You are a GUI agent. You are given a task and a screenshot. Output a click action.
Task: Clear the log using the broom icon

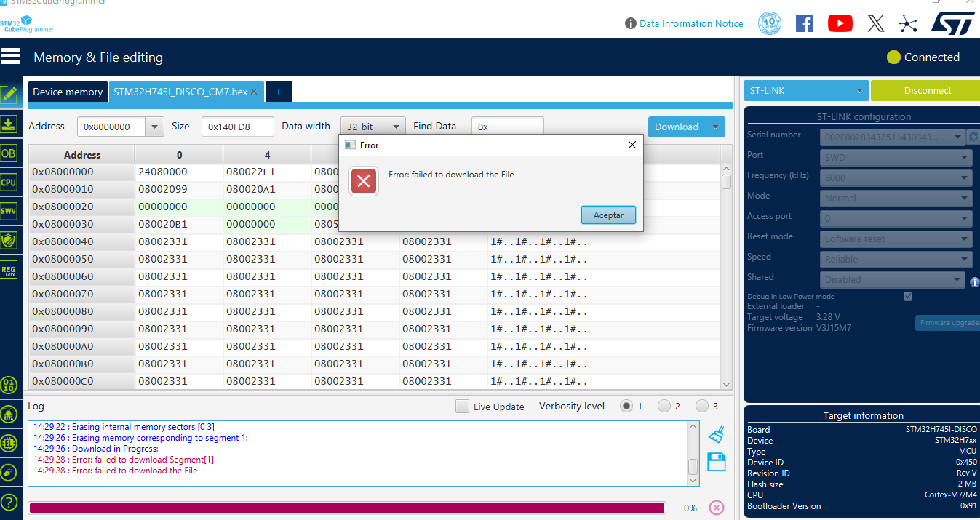pos(716,433)
